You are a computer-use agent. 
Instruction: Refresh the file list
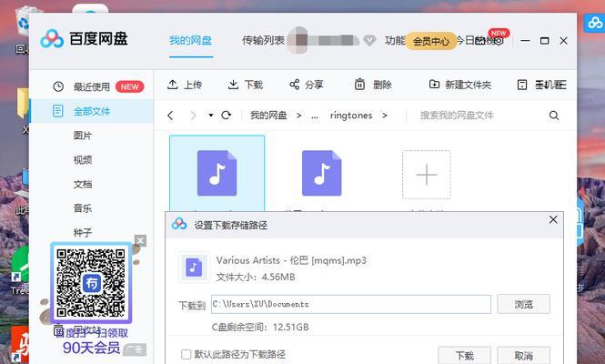[x=227, y=115]
